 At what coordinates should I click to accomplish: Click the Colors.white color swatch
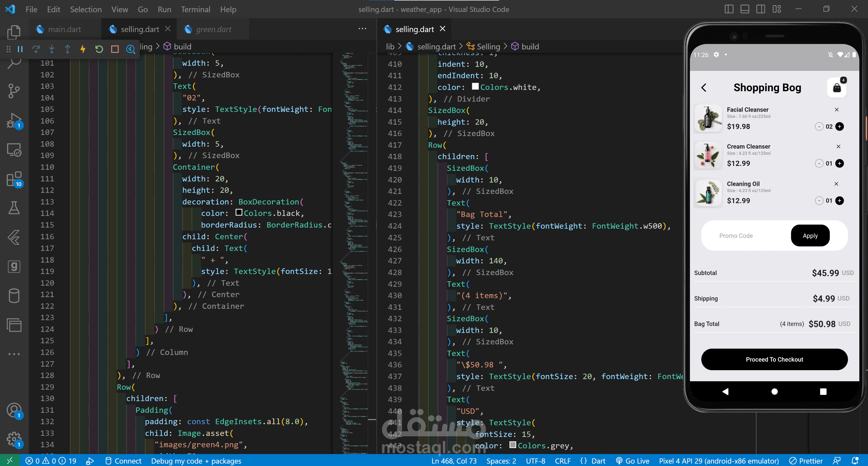pos(475,87)
